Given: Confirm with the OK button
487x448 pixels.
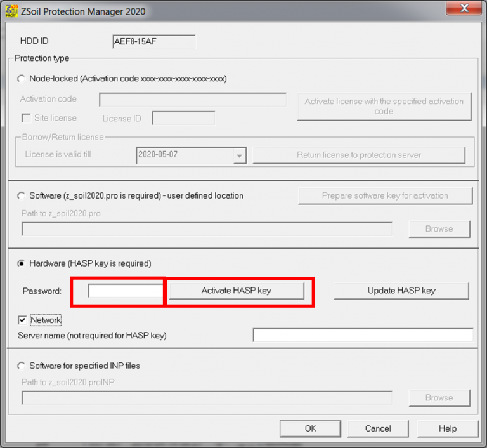Looking at the screenshot, I should pos(310,429).
